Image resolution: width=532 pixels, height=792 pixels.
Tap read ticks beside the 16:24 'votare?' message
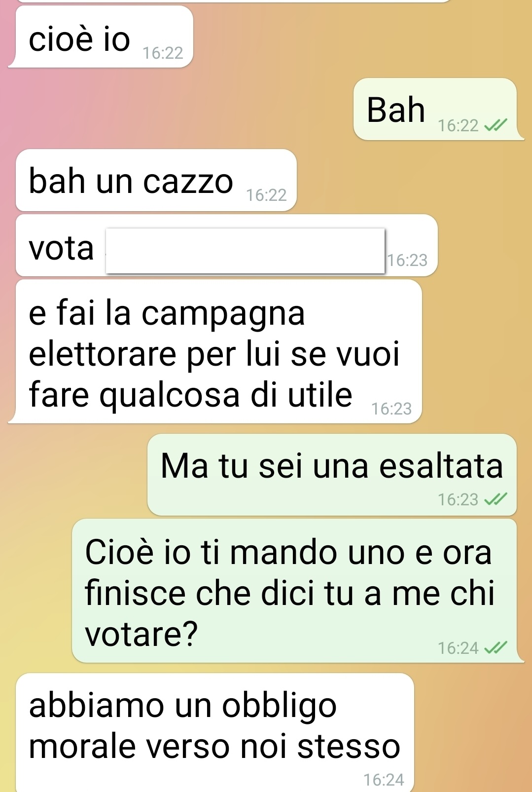495,648
